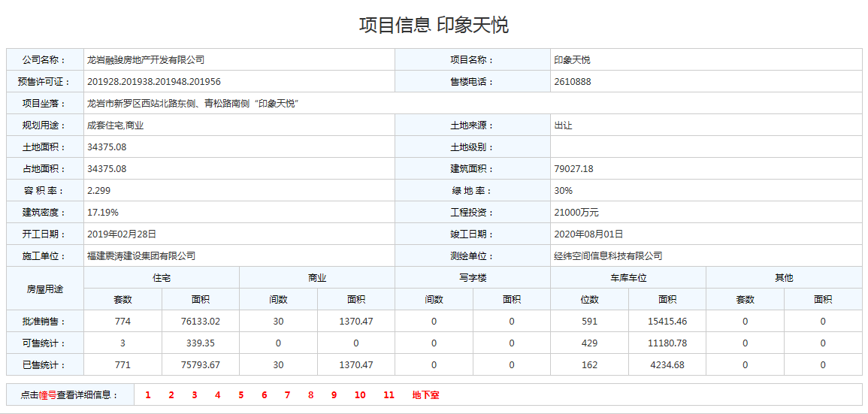This screenshot has width=868, height=414.
Task: Click land source value 出让
Action: [563, 125]
